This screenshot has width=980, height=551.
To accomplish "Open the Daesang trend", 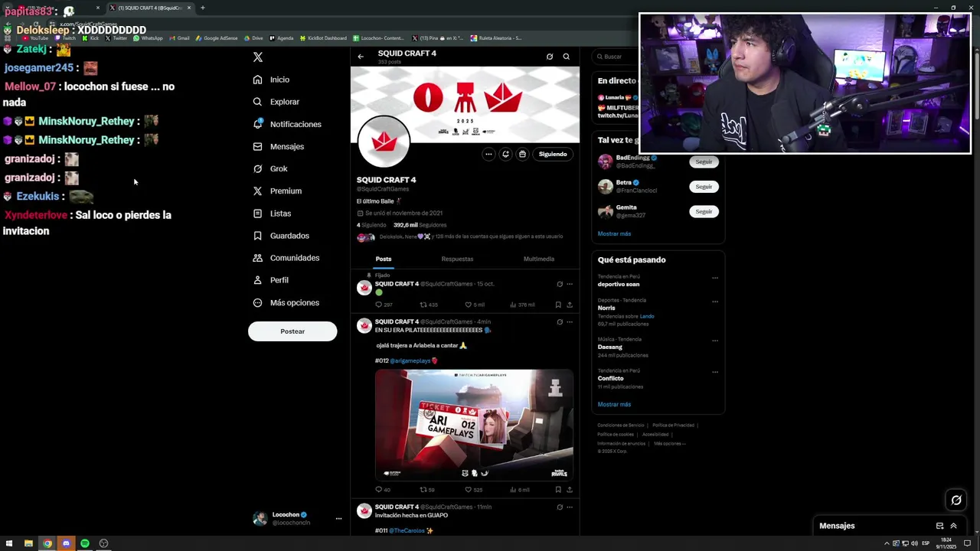I will (656, 347).
